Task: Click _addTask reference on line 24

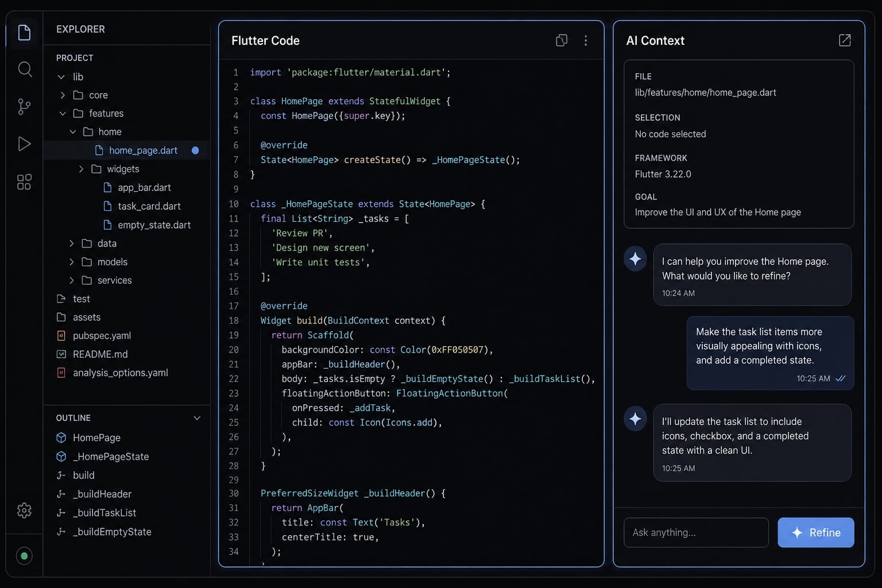Action: tap(370, 408)
